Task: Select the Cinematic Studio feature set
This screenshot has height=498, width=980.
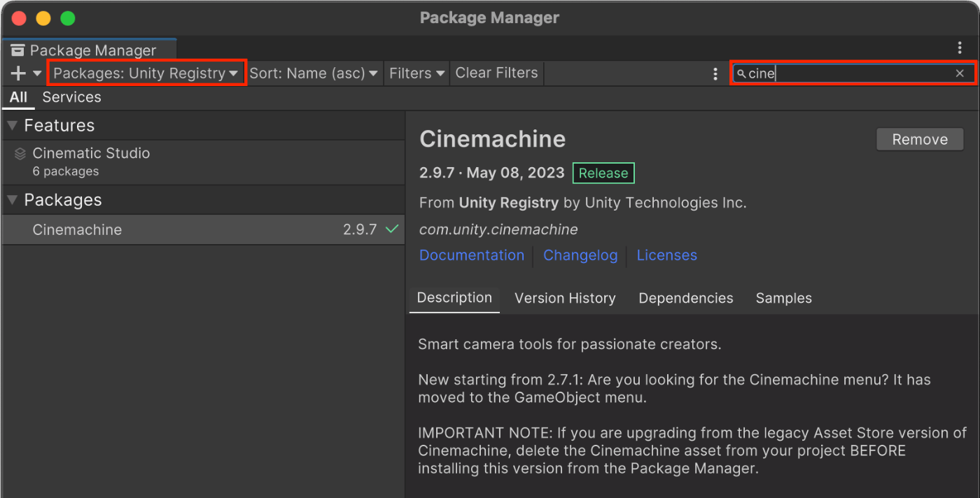Action: [203, 162]
